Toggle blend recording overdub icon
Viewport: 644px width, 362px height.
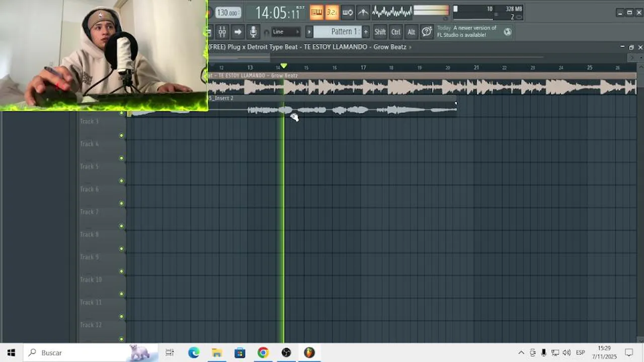[x=348, y=12]
